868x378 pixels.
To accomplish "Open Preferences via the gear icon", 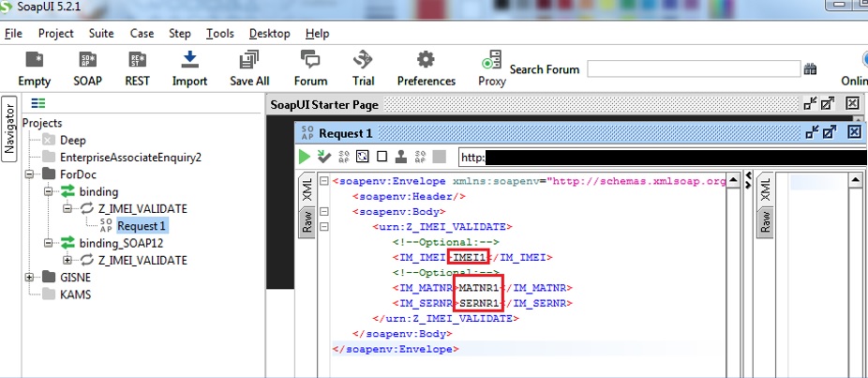I will click(x=426, y=61).
